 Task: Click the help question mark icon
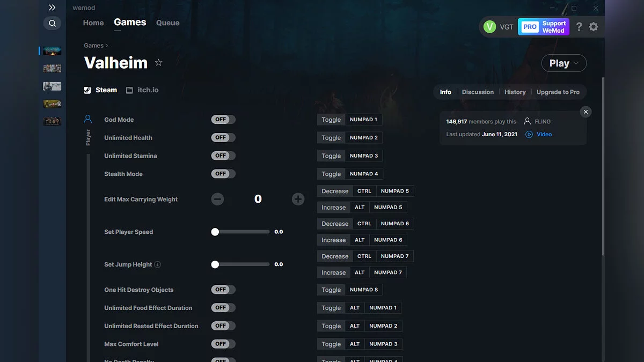pos(579,26)
